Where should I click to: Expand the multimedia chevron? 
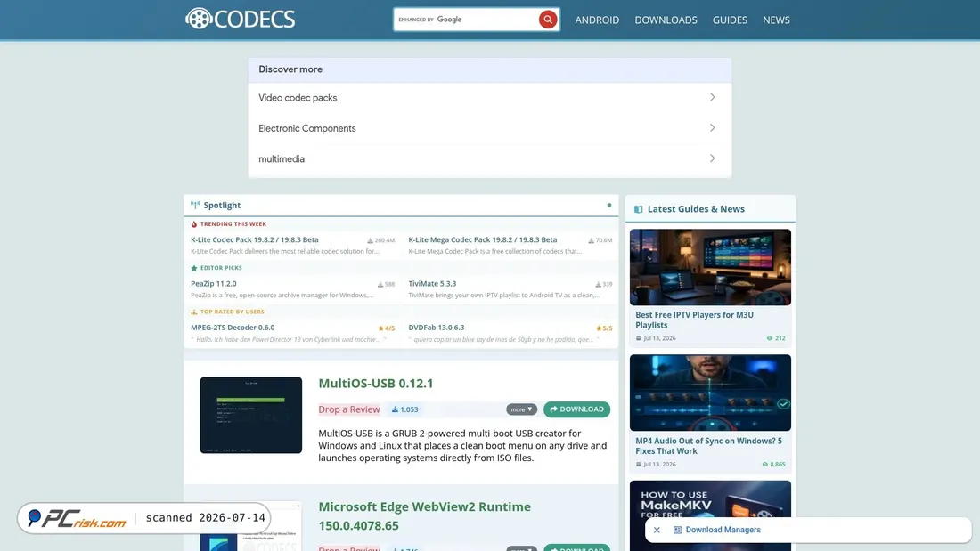pos(712,158)
